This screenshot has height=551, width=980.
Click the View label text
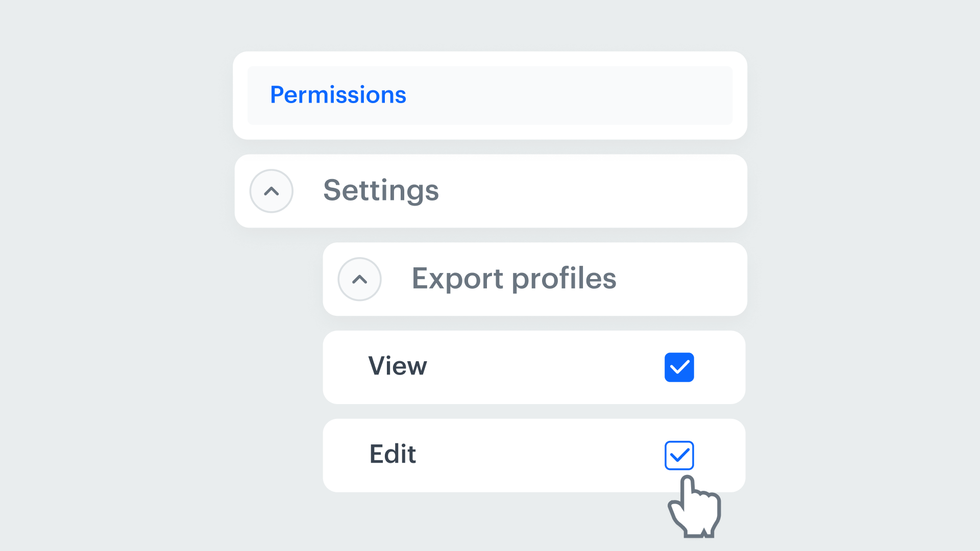397,366
